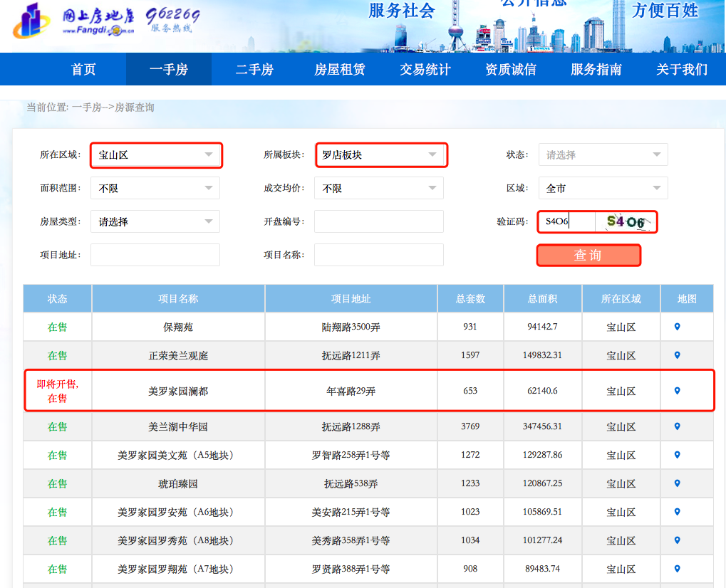
Task: Click inside the 项目名称 input field
Action: pyautogui.click(x=378, y=255)
